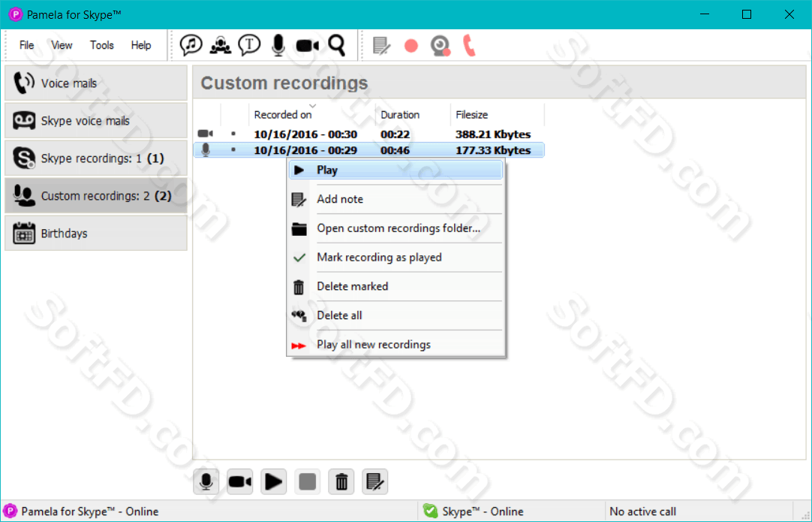Click the video camera icon in top toolbar
Screen dimensions: 812x522
click(308, 46)
